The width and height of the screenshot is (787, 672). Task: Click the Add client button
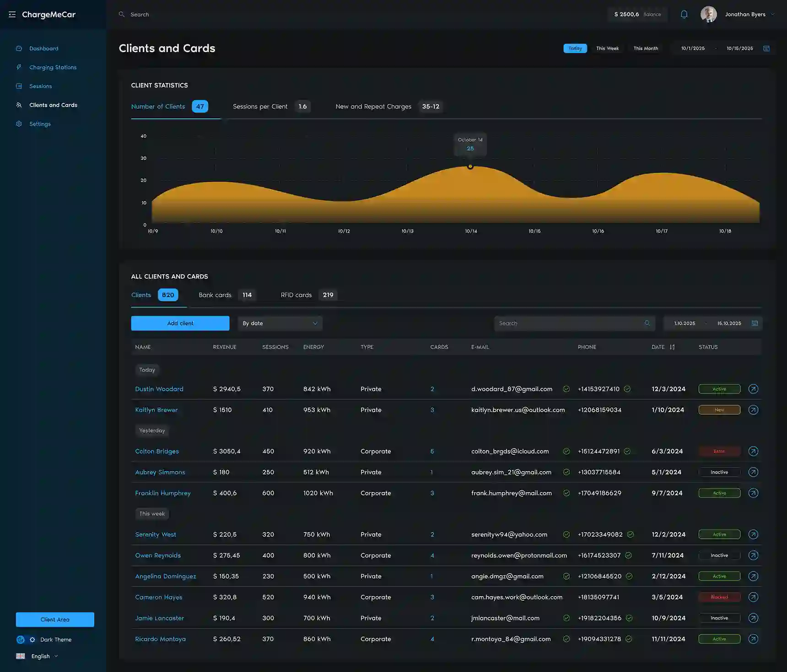(x=180, y=323)
